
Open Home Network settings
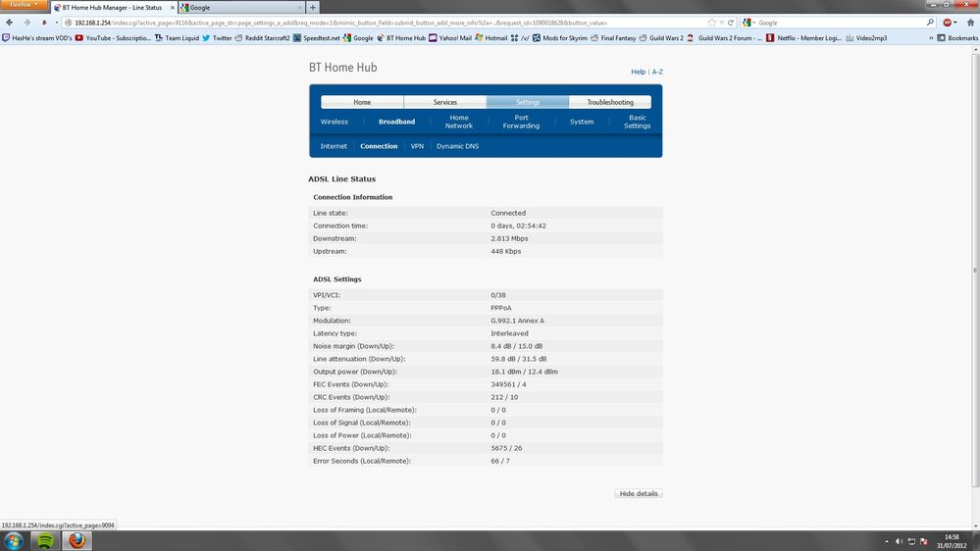coord(459,122)
